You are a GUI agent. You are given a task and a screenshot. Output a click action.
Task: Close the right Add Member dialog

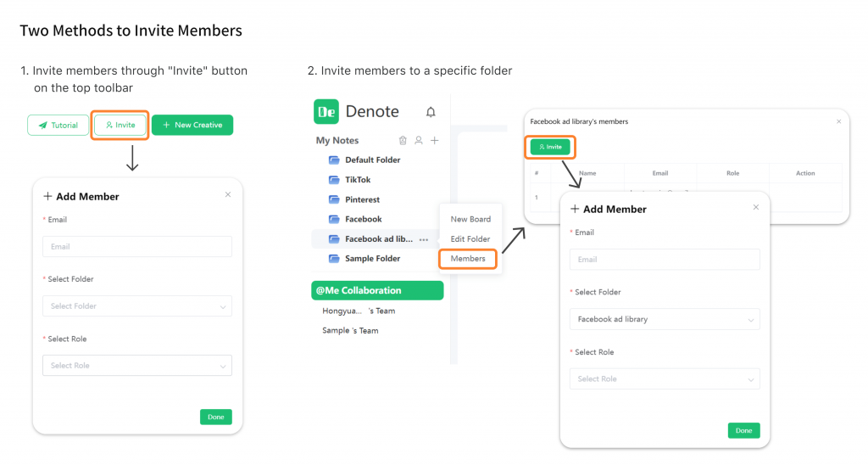(755, 207)
